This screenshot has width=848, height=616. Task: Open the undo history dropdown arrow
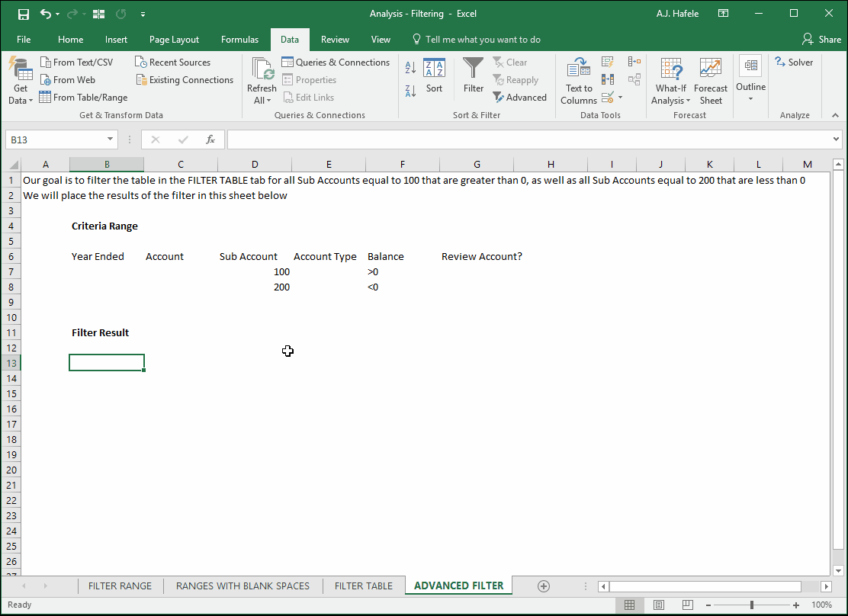point(57,14)
